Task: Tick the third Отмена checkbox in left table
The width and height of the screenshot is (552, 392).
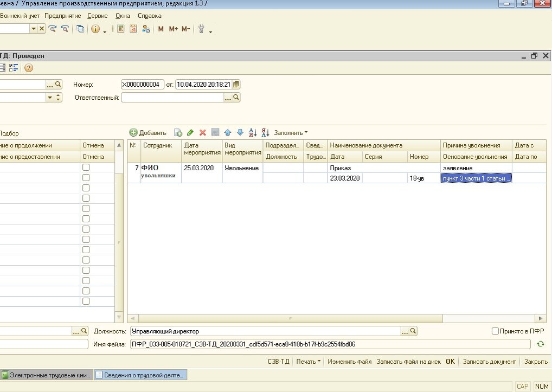Action: (x=86, y=188)
